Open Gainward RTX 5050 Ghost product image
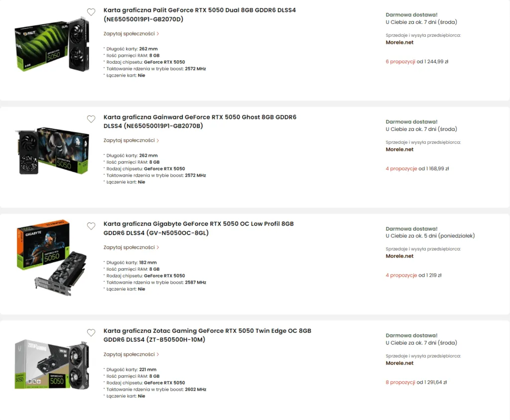510x420 pixels. click(x=52, y=151)
